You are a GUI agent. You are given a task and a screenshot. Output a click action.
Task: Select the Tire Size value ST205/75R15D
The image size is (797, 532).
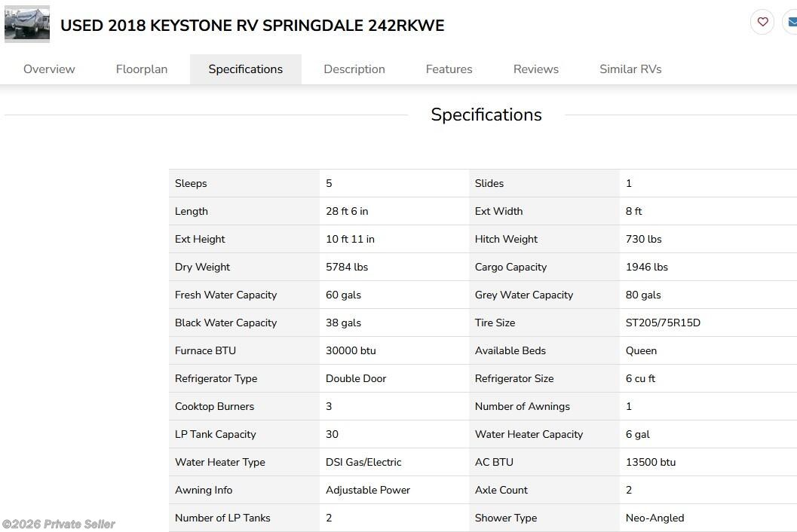(661, 323)
